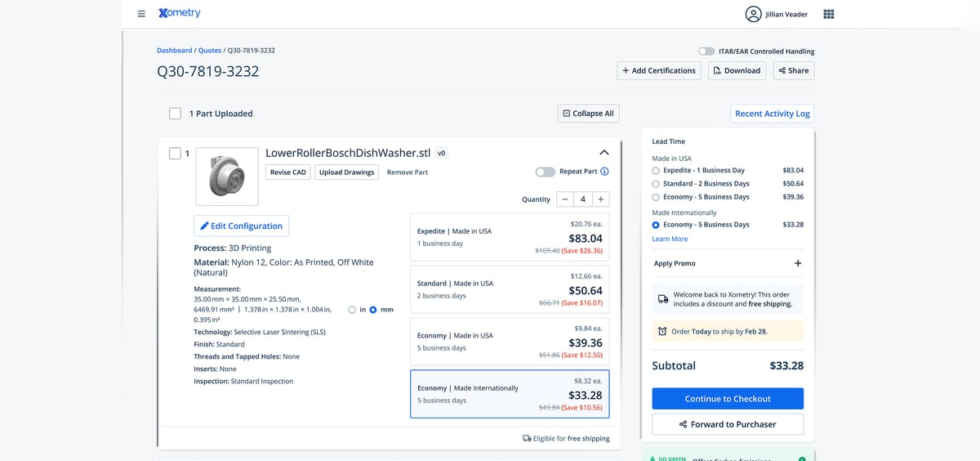Click Forward to Purchaser
Viewport: 980px width, 461px height.
pyautogui.click(x=728, y=424)
